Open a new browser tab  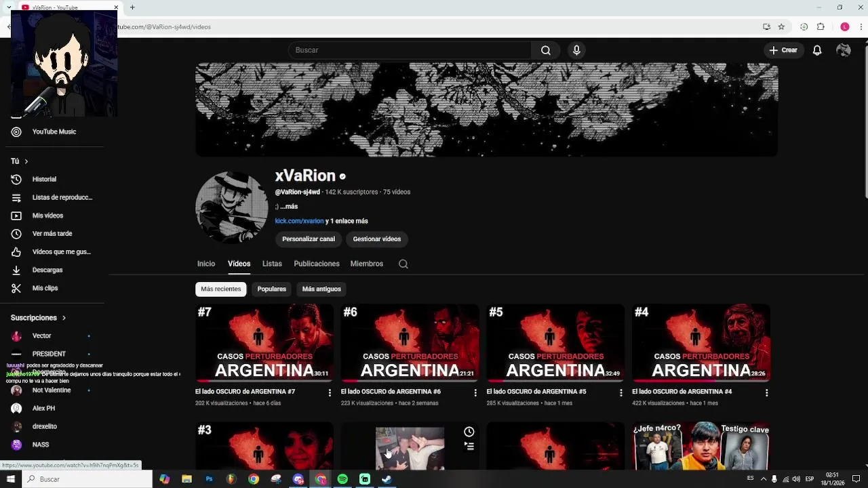tap(132, 7)
